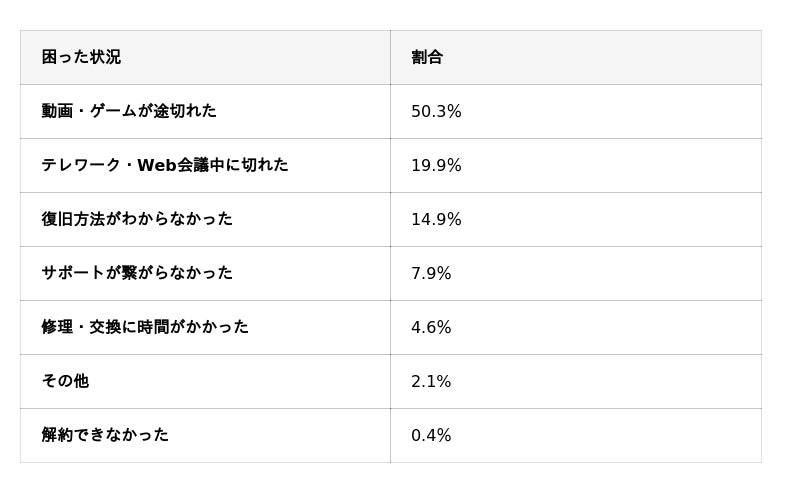Viewport: 800px width, 493px height.
Task: Select the 解約できなかった row label
Action: point(105,435)
